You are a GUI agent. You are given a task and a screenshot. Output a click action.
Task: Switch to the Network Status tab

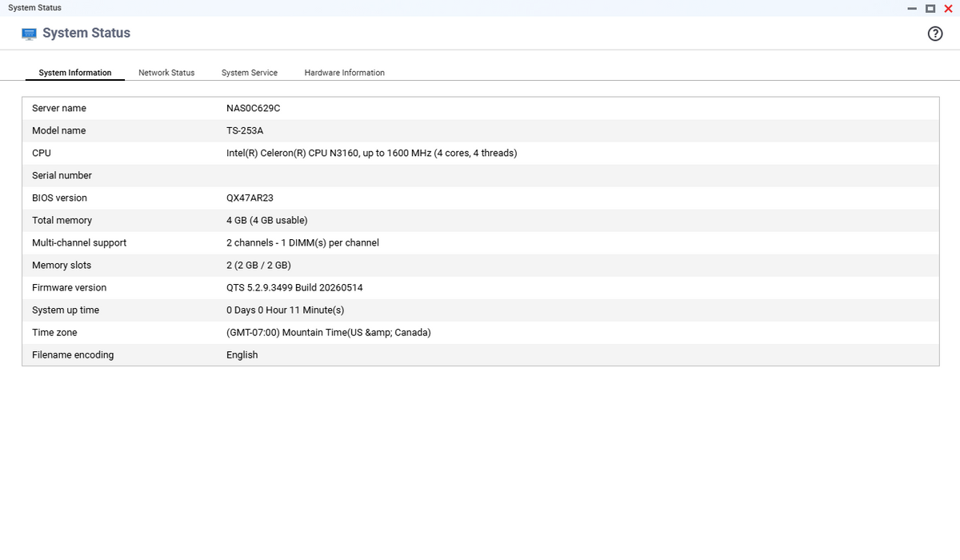[x=166, y=73]
